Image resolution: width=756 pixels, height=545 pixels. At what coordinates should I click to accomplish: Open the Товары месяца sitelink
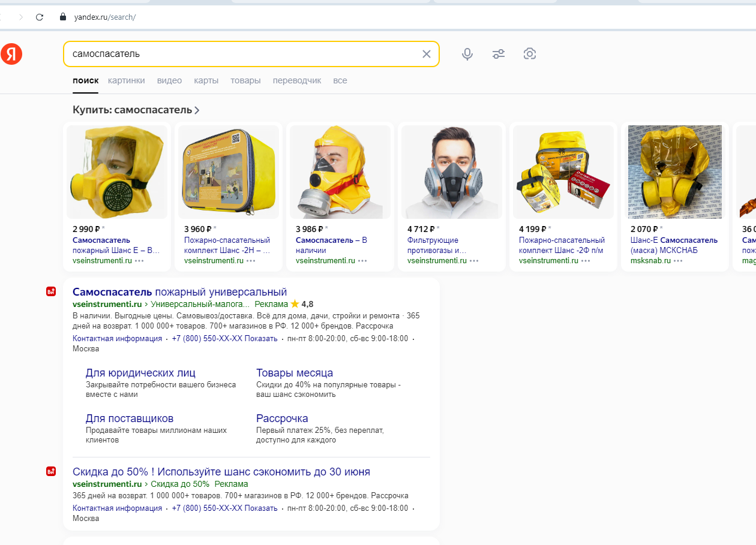[x=295, y=373]
